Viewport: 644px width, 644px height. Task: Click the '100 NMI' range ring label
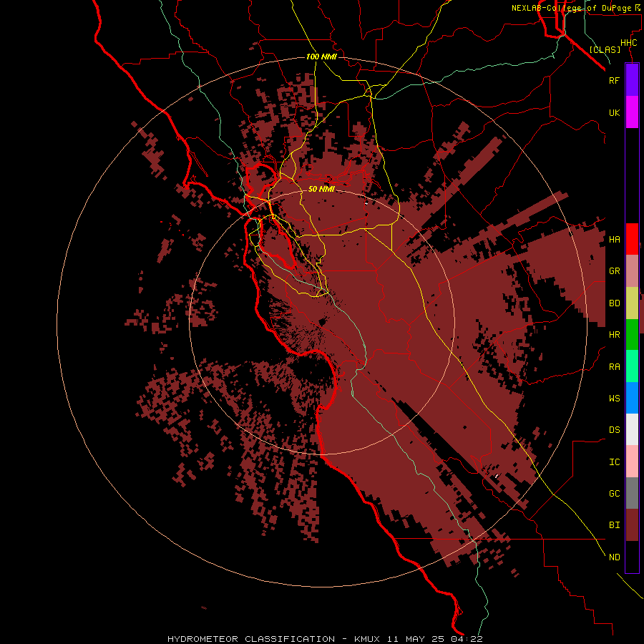click(x=321, y=57)
